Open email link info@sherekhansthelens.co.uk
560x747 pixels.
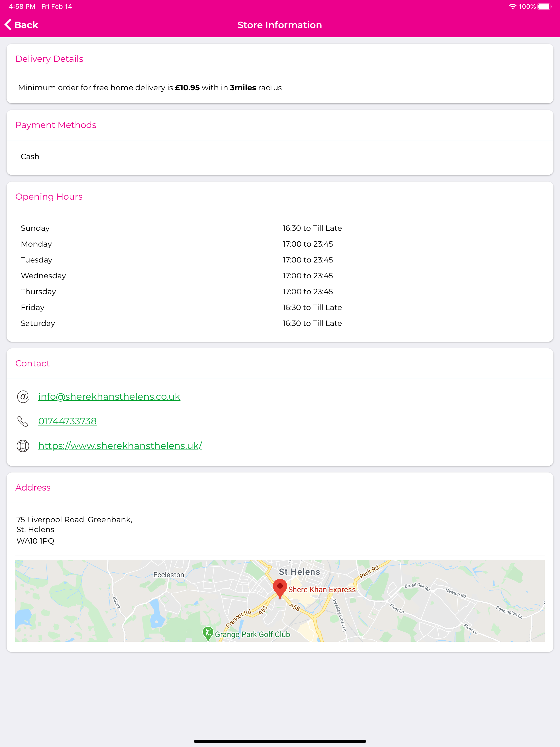point(109,396)
